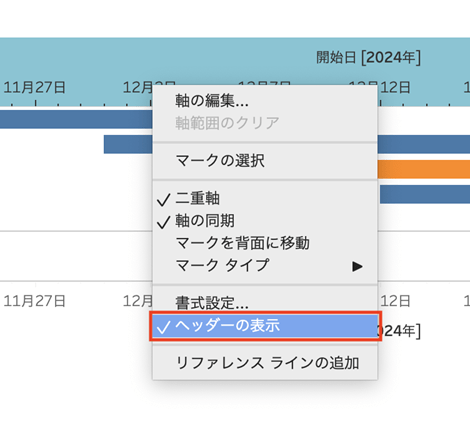Select the topmost blue bar at left
This screenshot has height=426, width=470.
pos(76,119)
